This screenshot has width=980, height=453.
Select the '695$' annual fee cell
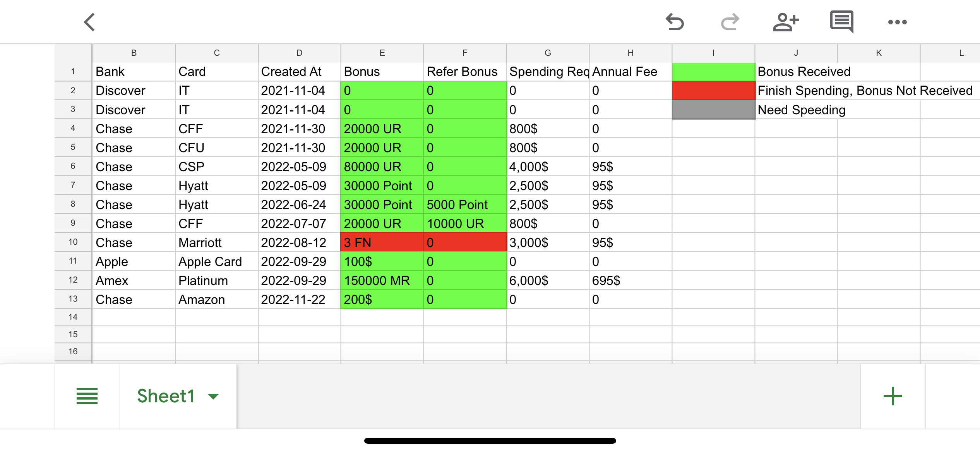click(x=630, y=280)
